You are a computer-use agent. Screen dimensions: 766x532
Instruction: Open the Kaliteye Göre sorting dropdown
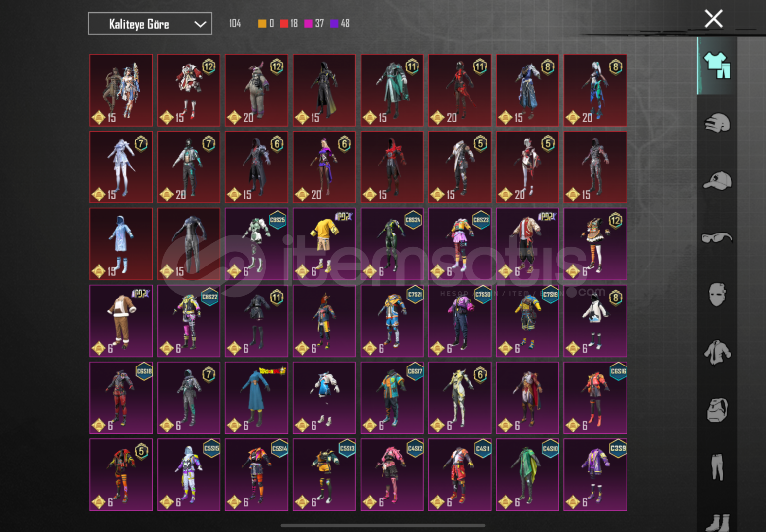click(x=150, y=24)
